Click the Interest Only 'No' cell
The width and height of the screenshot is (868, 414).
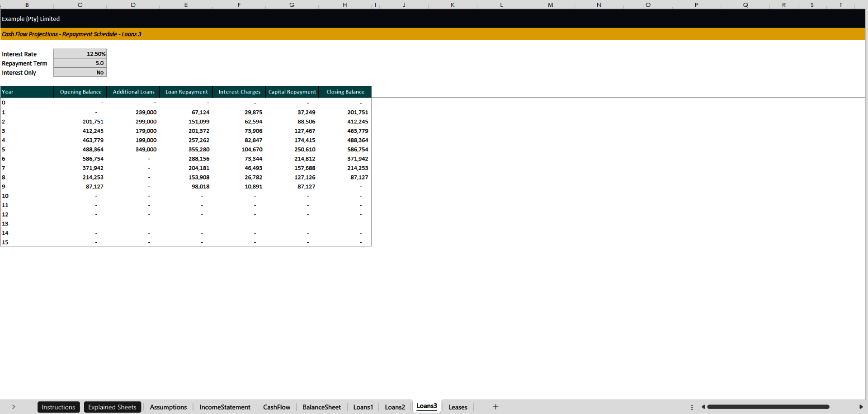(x=80, y=72)
